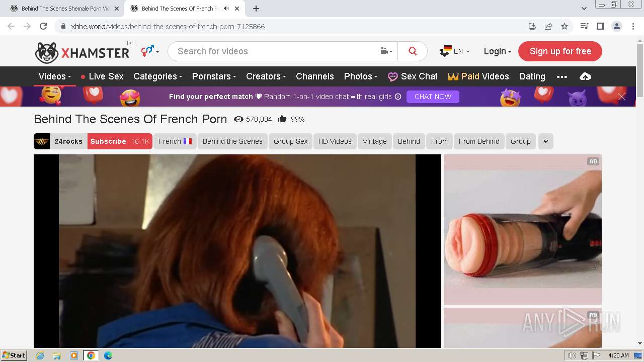644x362 pixels.
Task: Open the Chrome three-dot menu
Action: (x=632, y=26)
